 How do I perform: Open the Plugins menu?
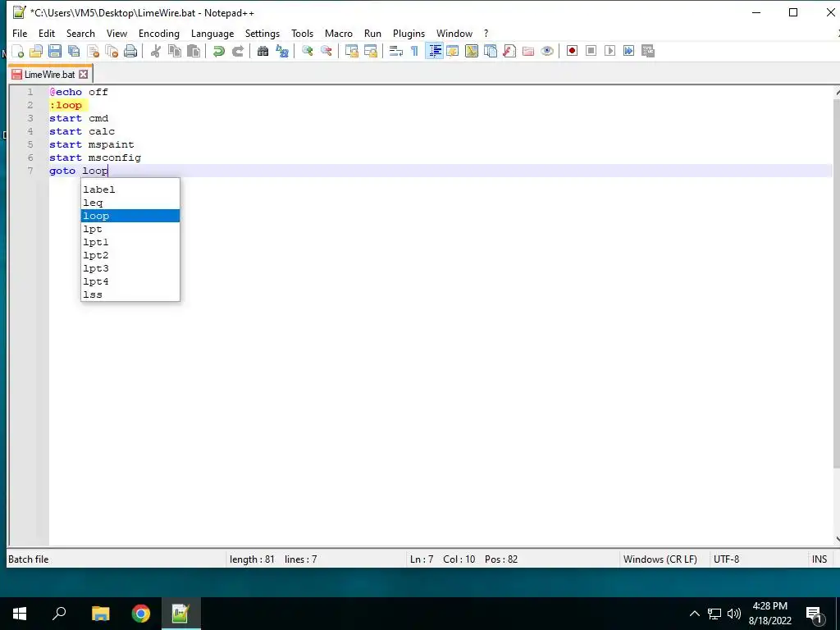pyautogui.click(x=409, y=33)
